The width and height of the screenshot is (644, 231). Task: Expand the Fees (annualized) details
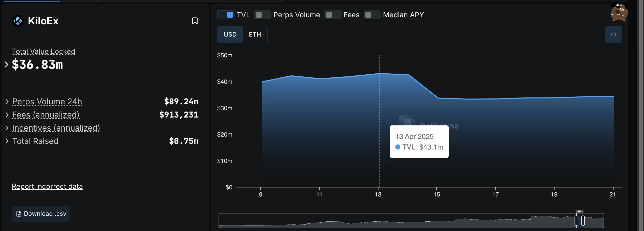7,115
